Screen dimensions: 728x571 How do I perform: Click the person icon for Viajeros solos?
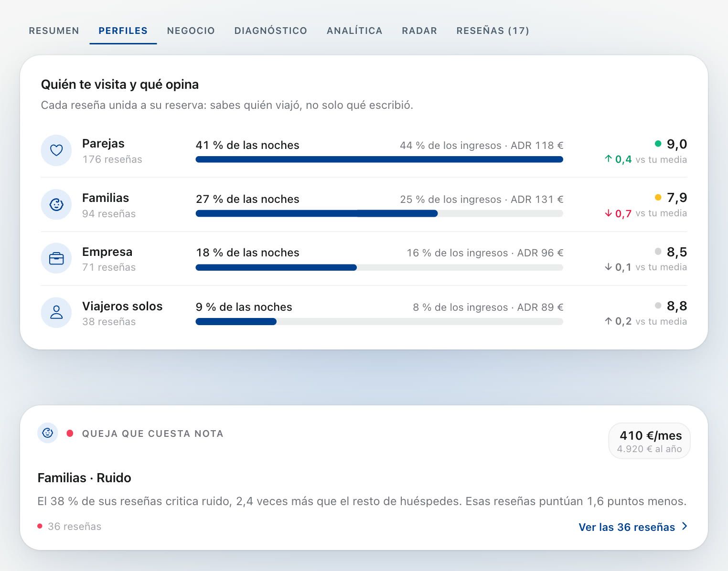[56, 313]
